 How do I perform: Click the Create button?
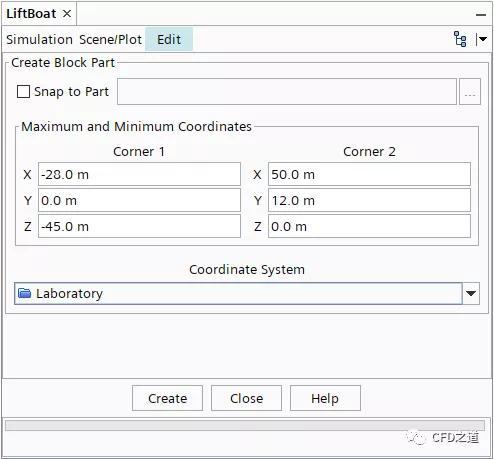point(167,398)
